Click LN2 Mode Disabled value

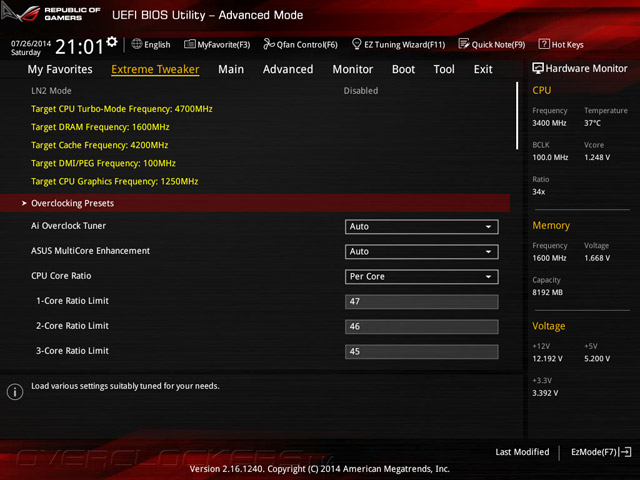pos(361,91)
